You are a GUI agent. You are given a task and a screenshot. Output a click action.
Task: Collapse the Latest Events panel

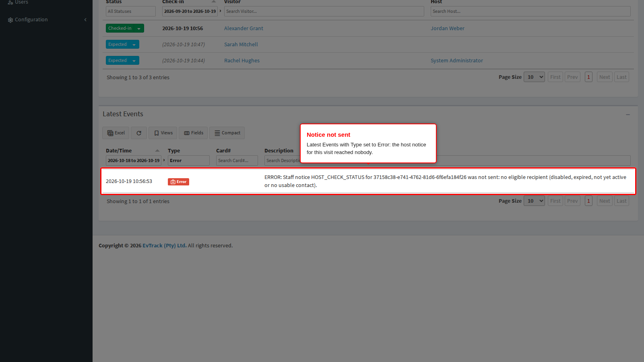pyautogui.click(x=628, y=115)
